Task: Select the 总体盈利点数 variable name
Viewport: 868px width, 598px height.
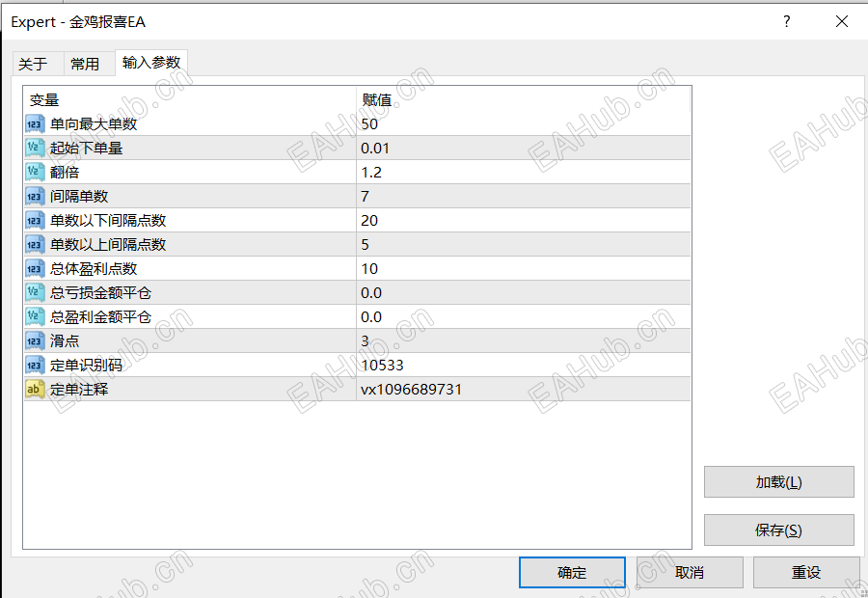Action: (94, 268)
